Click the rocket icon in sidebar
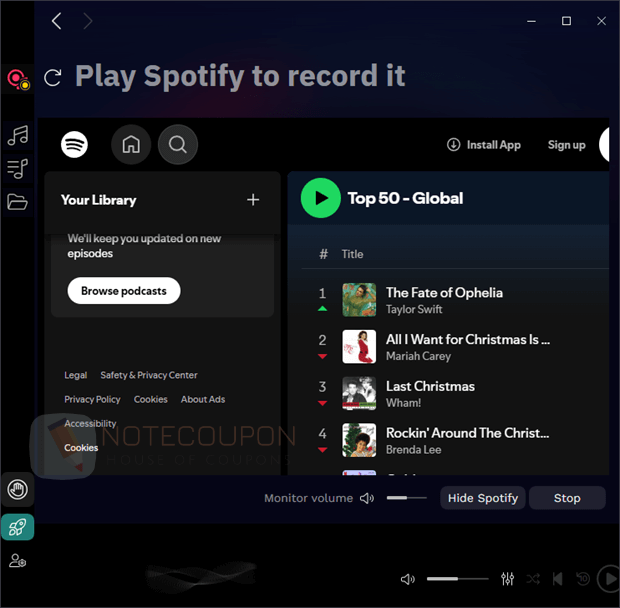This screenshot has width=620, height=608. click(17, 527)
